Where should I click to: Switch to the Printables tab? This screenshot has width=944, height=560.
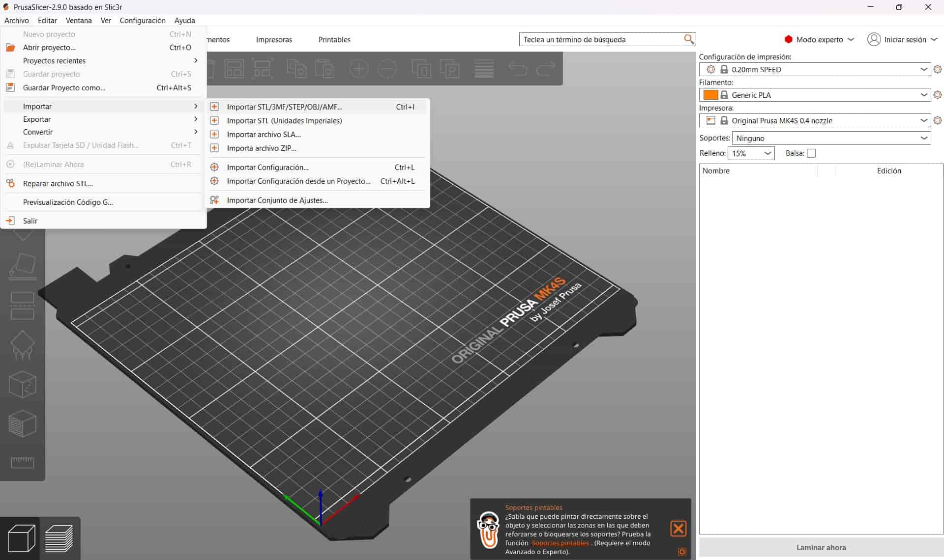(334, 39)
